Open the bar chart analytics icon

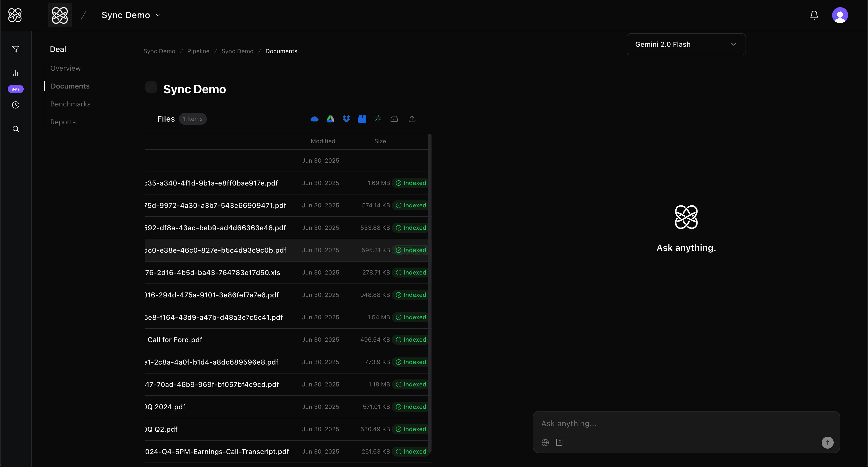click(15, 73)
